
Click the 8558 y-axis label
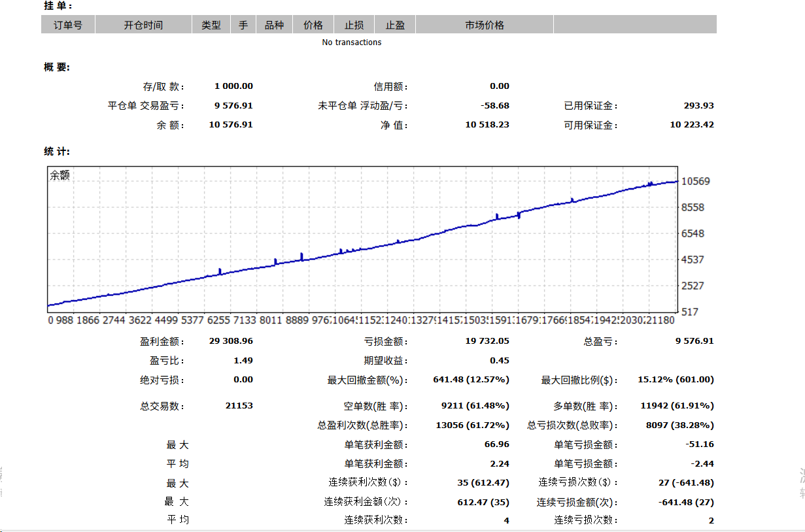coord(693,208)
